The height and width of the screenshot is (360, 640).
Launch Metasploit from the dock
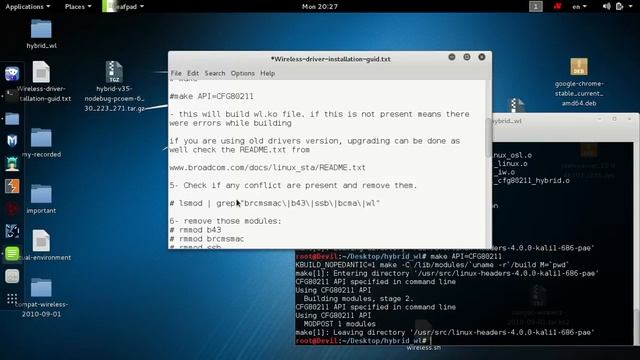12,141
